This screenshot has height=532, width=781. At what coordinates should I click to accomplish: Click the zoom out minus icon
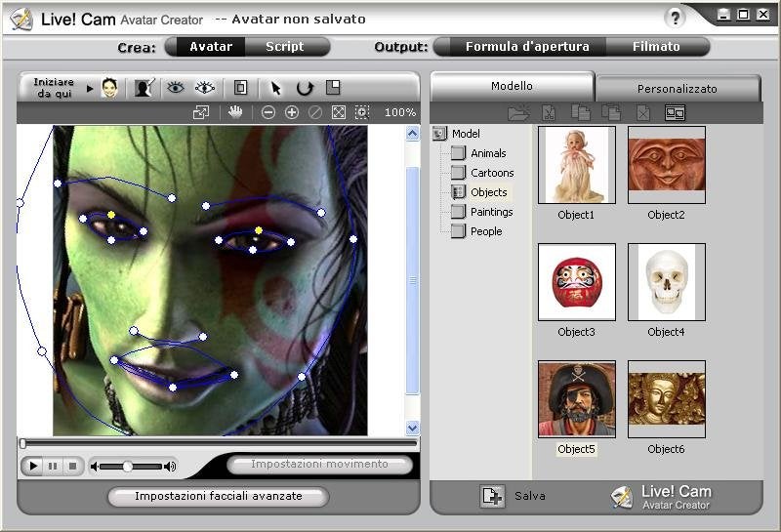(268, 112)
